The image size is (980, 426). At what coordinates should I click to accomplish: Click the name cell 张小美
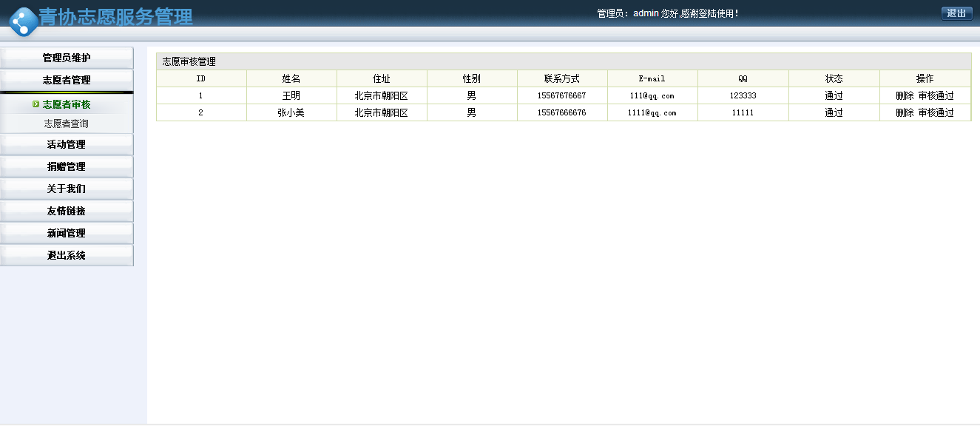point(291,112)
